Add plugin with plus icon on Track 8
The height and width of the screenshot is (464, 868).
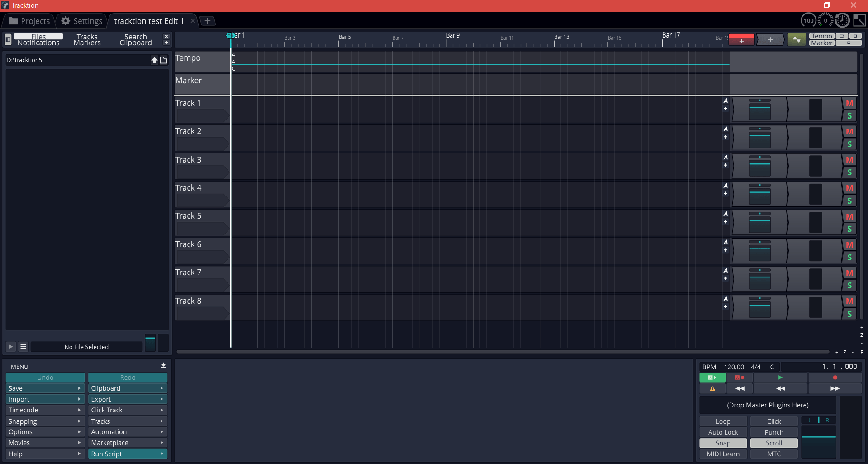click(x=726, y=306)
